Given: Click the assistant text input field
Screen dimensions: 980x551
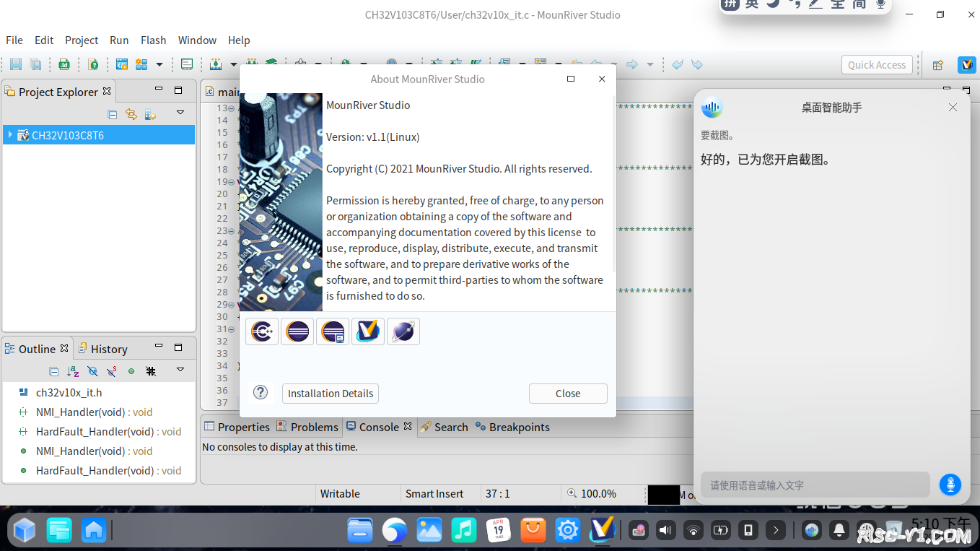Looking at the screenshot, I should pos(815,485).
